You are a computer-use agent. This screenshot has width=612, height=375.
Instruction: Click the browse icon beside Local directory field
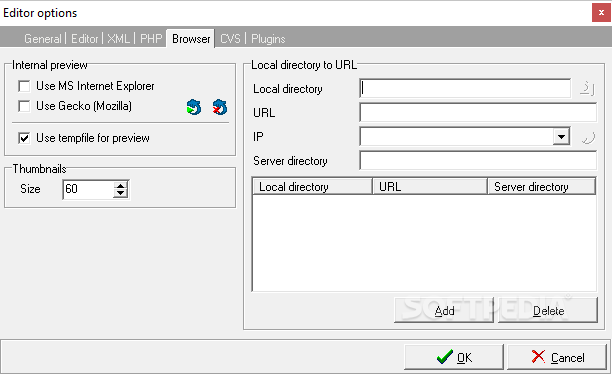587,89
